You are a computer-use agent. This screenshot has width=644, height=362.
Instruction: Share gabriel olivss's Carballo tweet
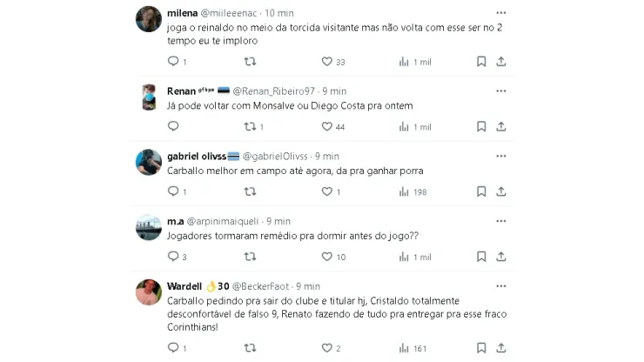(500, 191)
